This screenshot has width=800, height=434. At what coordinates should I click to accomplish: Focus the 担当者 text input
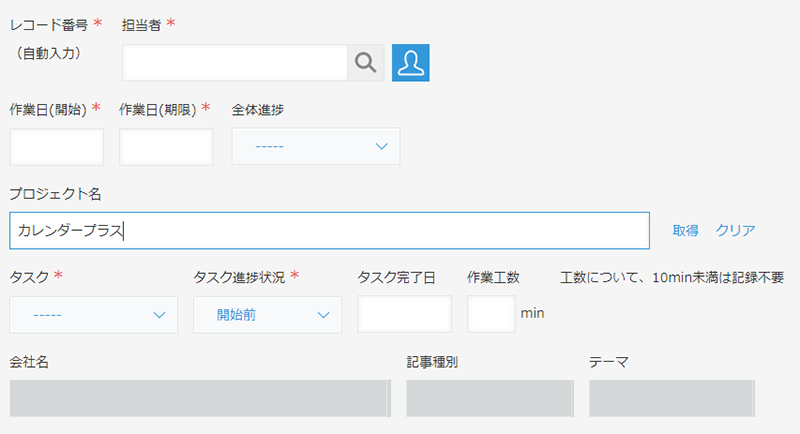click(235, 63)
